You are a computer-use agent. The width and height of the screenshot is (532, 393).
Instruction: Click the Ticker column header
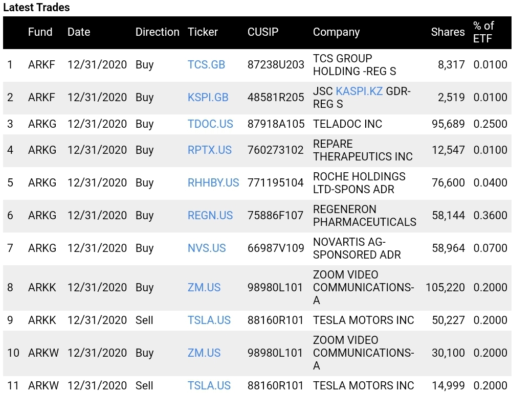pos(203,32)
